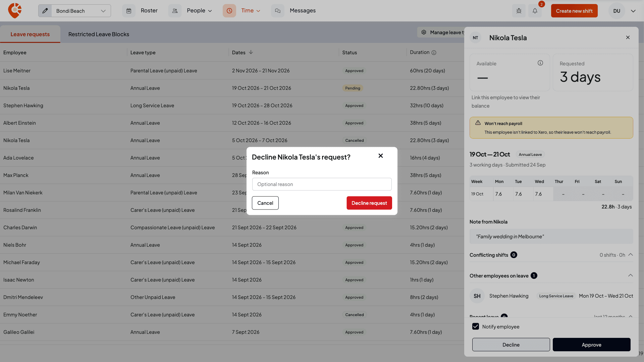
Task: Switch to Restricted Leave Blocks tab
Action: 99,34
